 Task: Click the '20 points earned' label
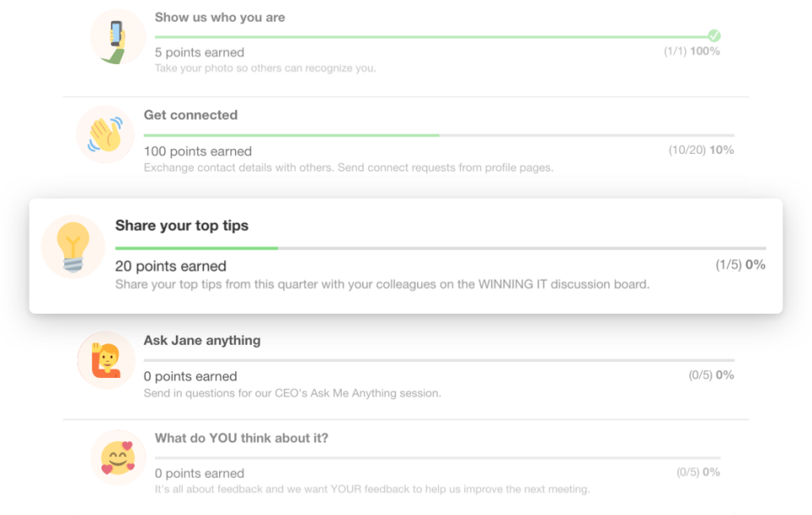pos(171,266)
